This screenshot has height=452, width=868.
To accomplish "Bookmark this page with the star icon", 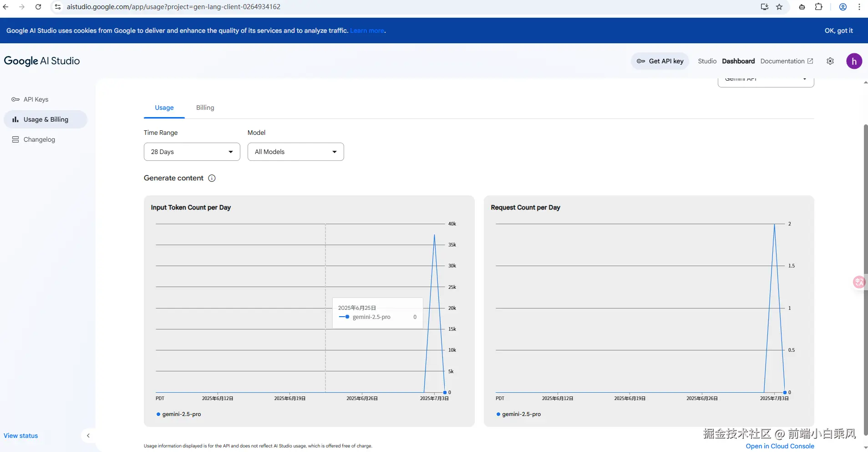I will (x=779, y=7).
